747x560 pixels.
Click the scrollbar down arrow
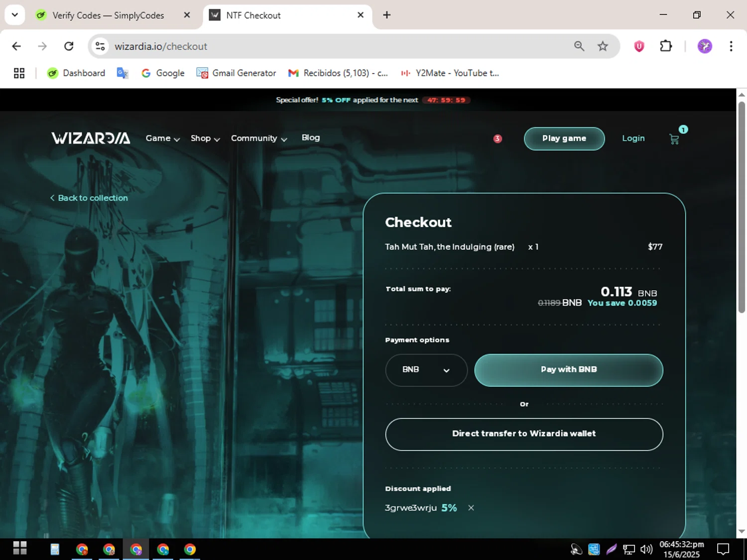tap(742, 532)
